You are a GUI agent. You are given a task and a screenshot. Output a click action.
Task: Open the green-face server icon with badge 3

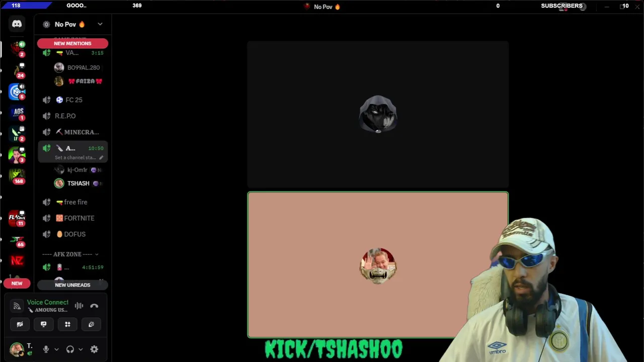pyautogui.click(x=17, y=155)
